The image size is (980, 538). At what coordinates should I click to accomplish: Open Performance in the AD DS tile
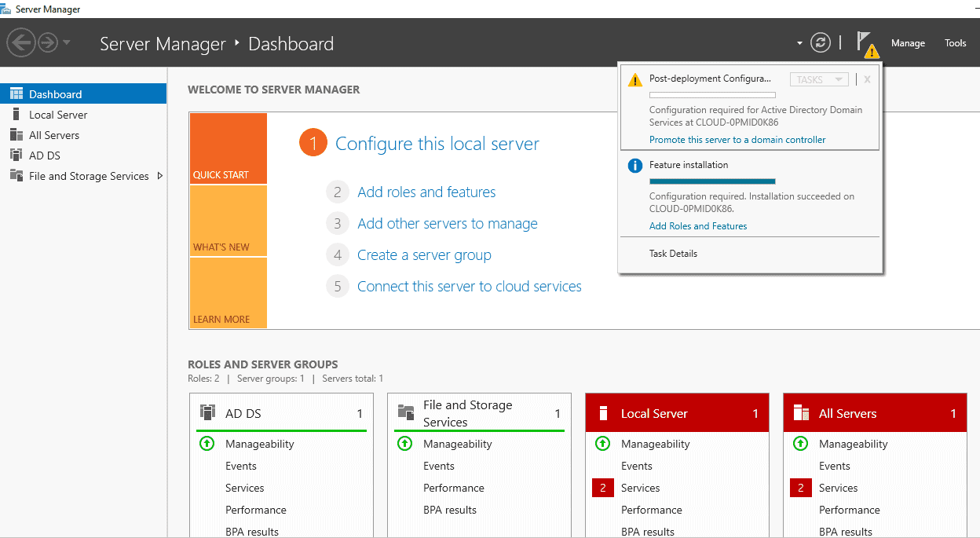coord(256,510)
